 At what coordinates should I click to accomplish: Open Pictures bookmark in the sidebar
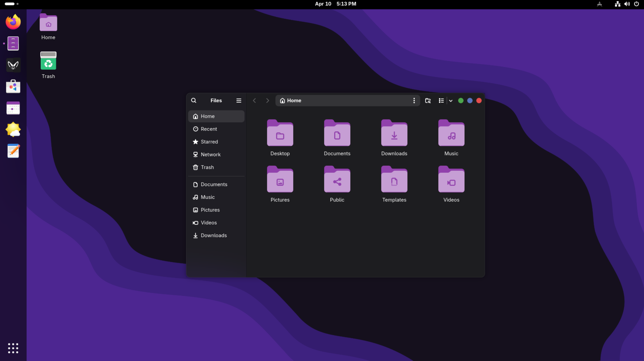tap(216, 210)
